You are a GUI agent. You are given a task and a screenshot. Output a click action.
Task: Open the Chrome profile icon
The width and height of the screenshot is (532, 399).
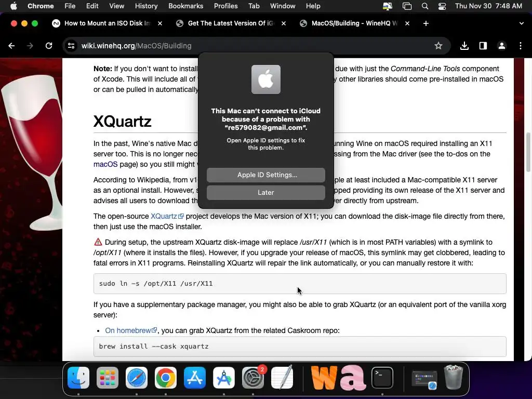point(501,46)
